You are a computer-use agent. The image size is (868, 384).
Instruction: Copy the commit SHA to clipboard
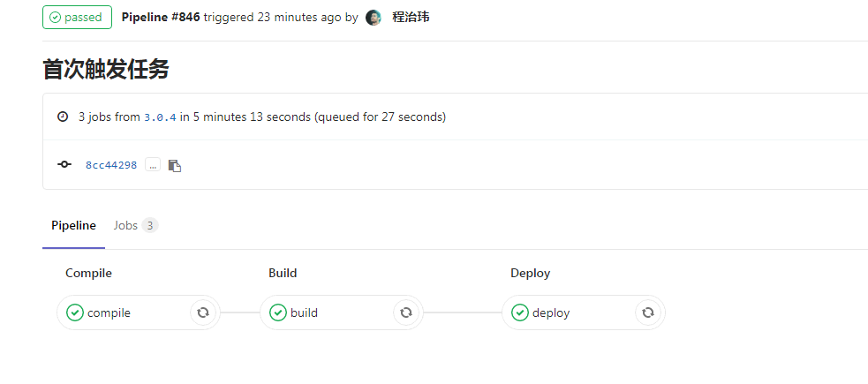(175, 165)
